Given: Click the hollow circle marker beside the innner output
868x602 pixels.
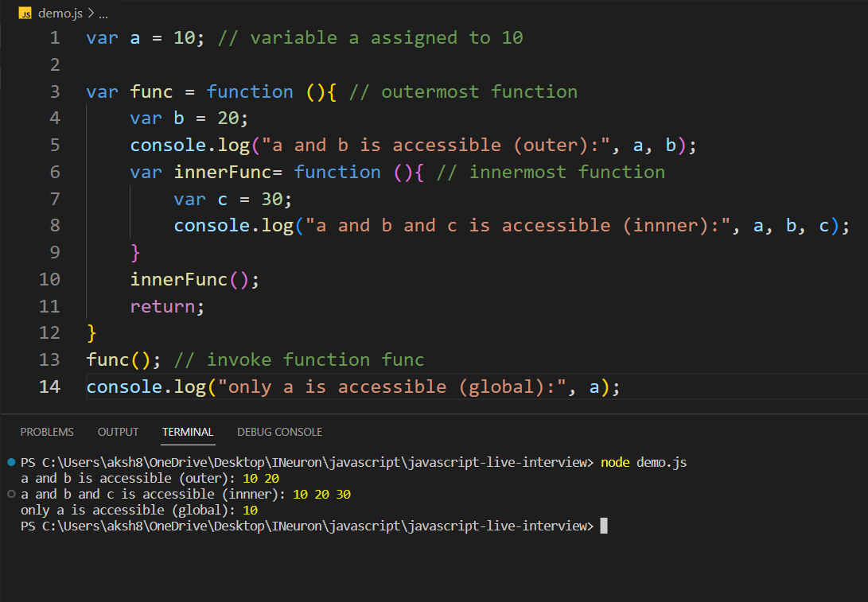Looking at the screenshot, I should [x=12, y=494].
